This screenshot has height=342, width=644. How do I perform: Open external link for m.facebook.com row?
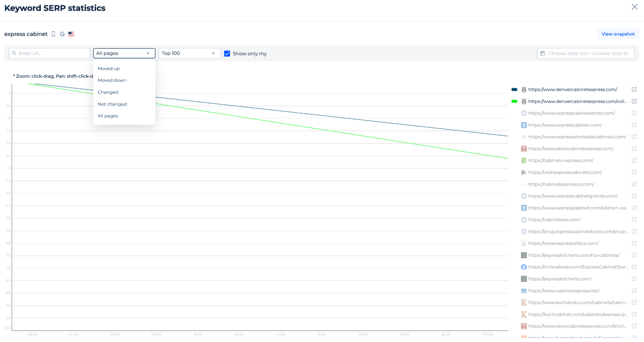[634, 267]
